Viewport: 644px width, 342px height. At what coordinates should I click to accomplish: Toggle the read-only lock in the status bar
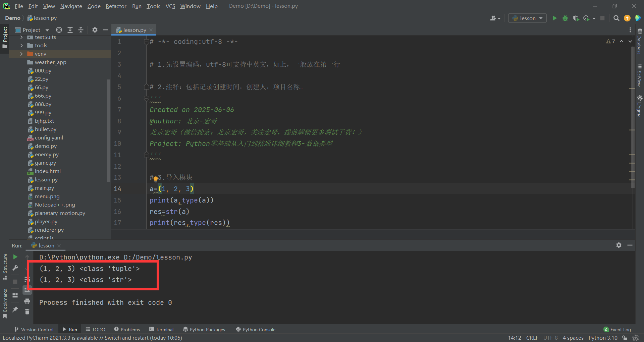(625, 338)
